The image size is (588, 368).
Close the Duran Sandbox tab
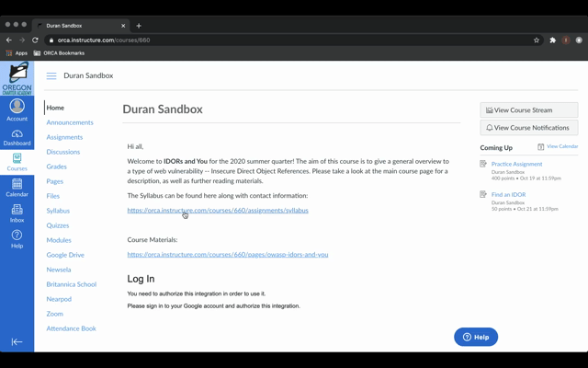123,26
